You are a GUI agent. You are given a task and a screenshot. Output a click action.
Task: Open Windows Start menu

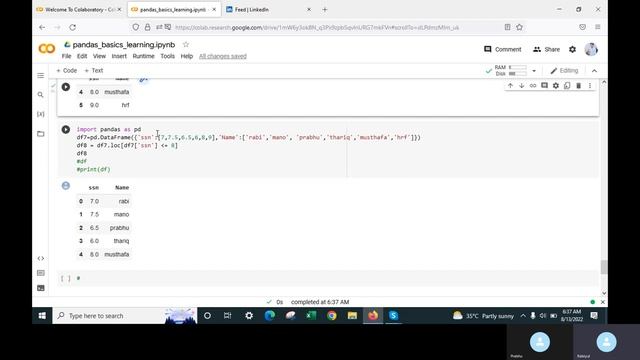point(42,316)
